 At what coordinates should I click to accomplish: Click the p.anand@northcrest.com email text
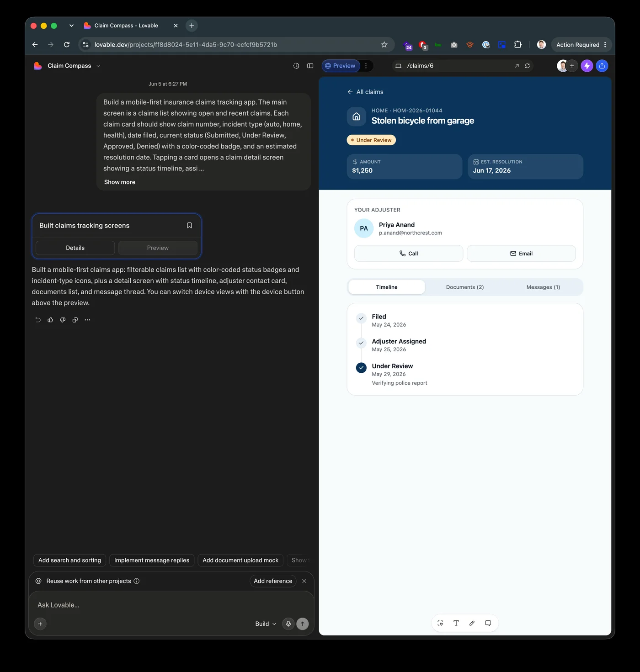point(411,233)
